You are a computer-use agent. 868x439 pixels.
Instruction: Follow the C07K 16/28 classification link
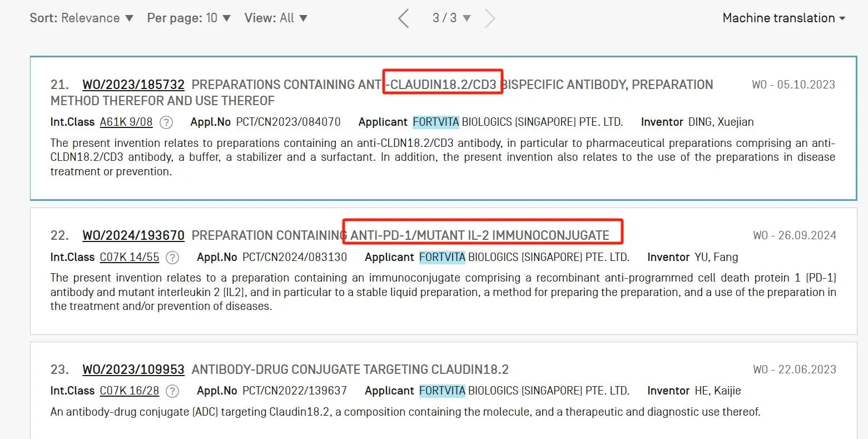130,391
